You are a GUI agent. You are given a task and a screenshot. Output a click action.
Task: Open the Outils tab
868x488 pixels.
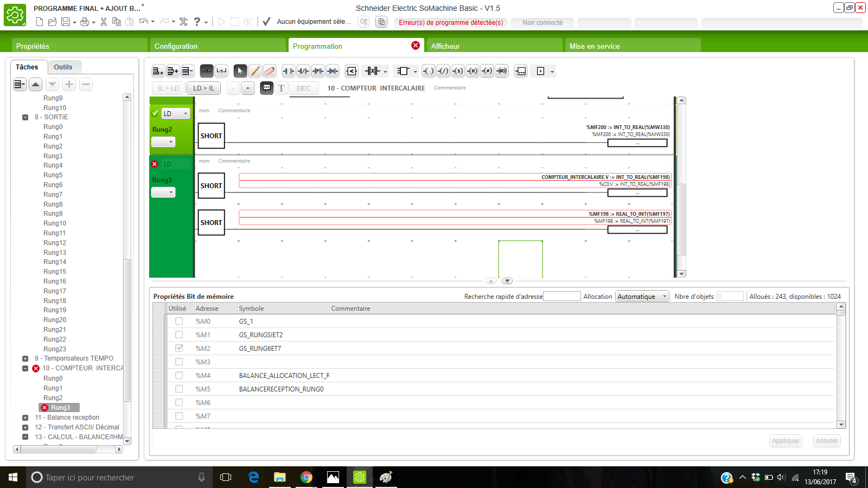tap(63, 67)
